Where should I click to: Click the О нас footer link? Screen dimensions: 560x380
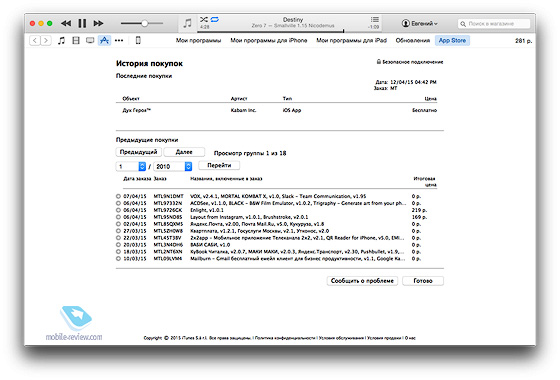(410, 338)
